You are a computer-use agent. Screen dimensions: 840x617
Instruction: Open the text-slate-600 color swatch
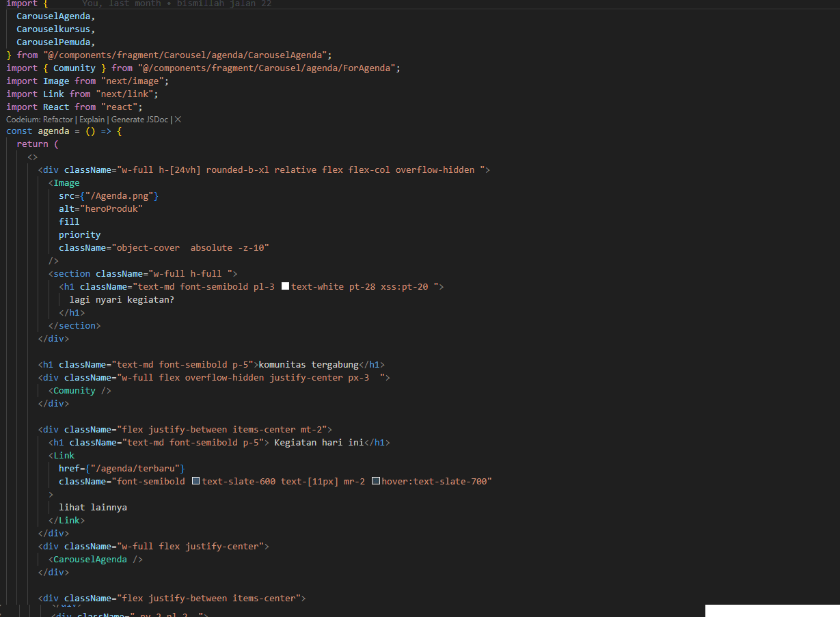tap(195, 482)
